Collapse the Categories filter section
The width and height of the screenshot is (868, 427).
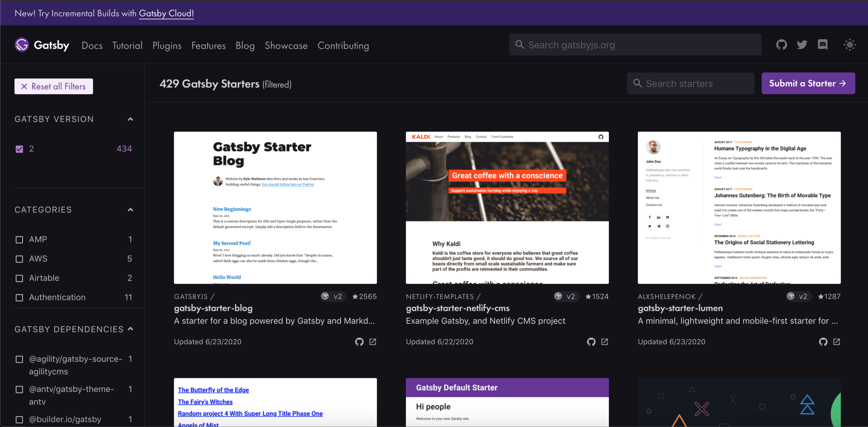[x=130, y=210]
